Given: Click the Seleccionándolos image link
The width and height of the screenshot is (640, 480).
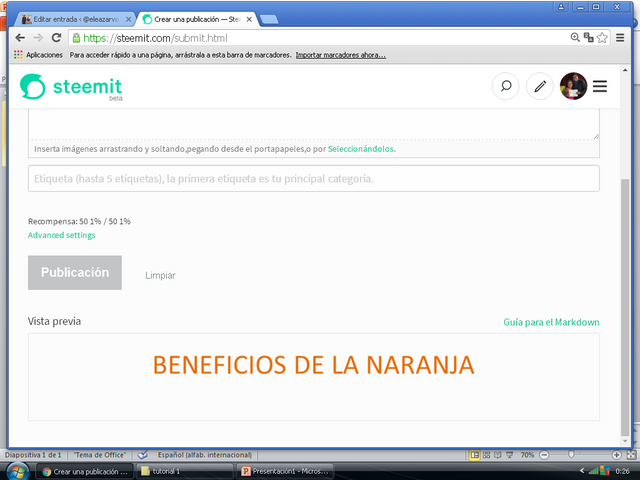Looking at the screenshot, I should pos(361,149).
